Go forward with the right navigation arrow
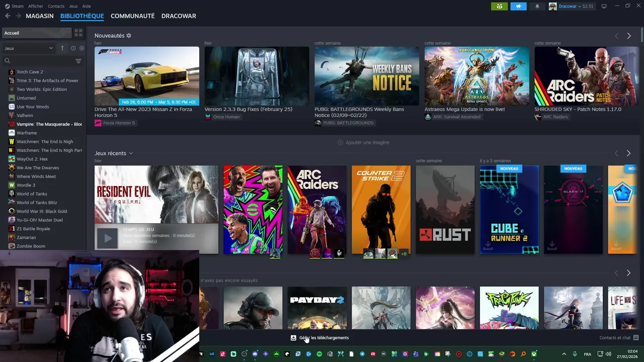 (19, 16)
